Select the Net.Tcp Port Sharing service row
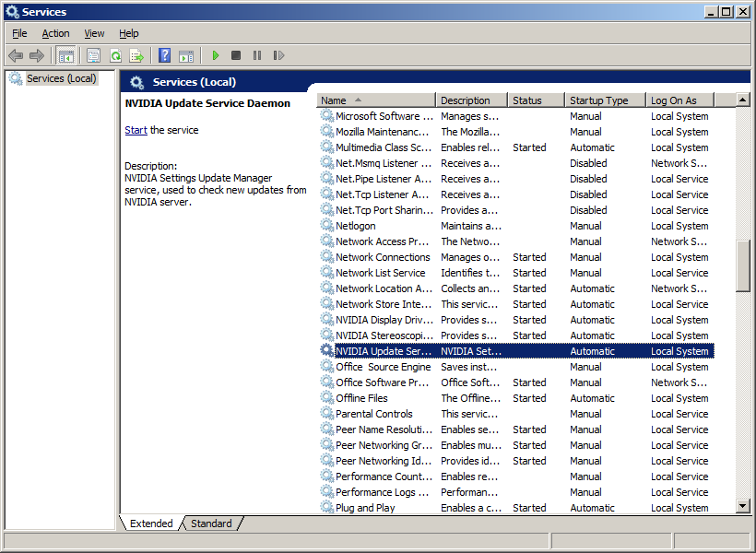756x553 pixels. coord(516,210)
